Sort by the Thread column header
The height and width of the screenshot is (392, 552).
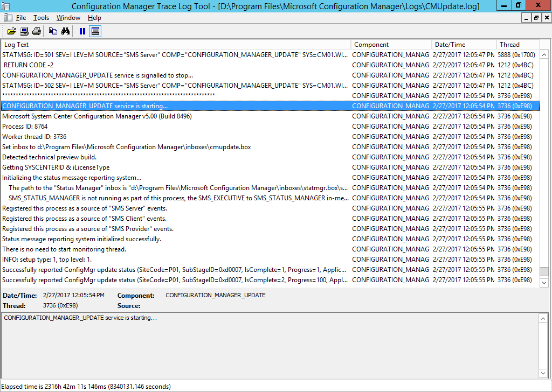[517, 45]
